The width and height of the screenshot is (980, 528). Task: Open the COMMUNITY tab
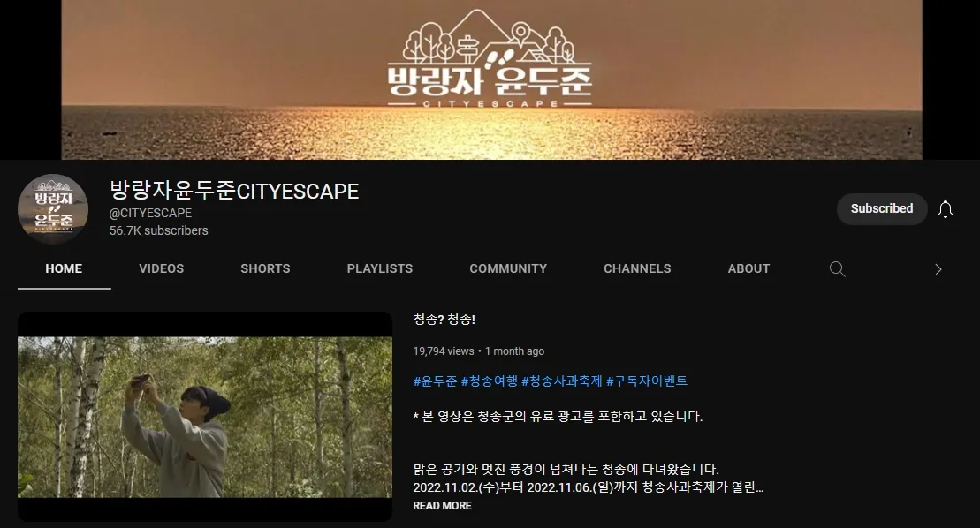click(x=508, y=268)
